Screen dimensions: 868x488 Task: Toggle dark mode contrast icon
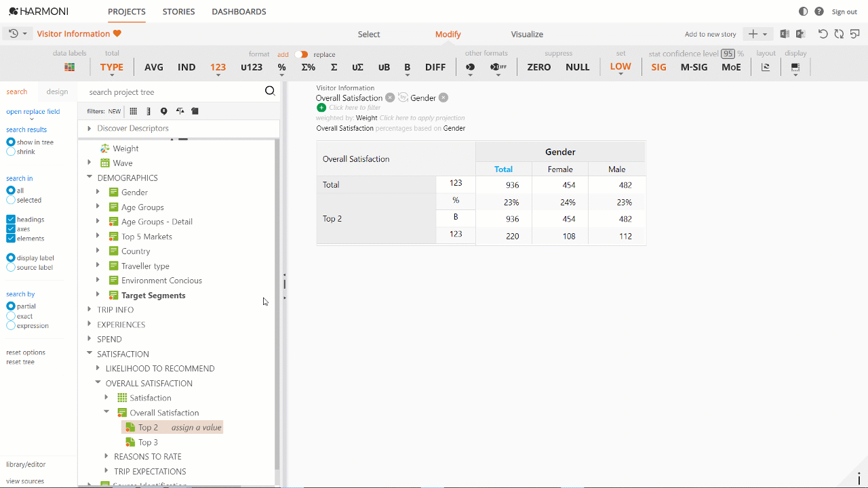tap(804, 12)
